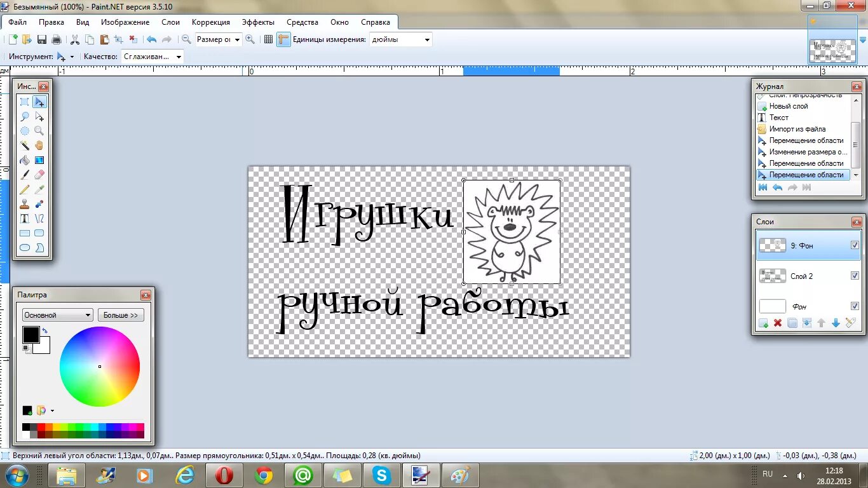The height and width of the screenshot is (488, 868).
Task: Select the Lasso Select tool
Action: [25, 116]
